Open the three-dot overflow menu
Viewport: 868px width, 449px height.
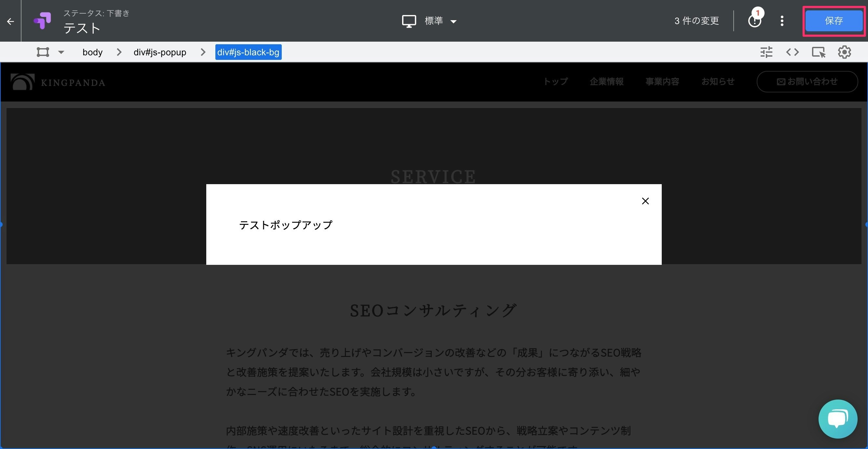tap(782, 21)
